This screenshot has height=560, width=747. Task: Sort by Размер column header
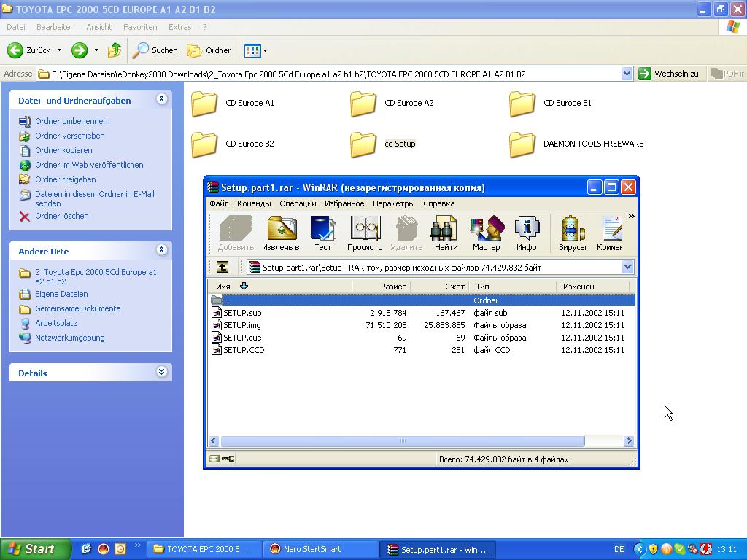coord(381,286)
